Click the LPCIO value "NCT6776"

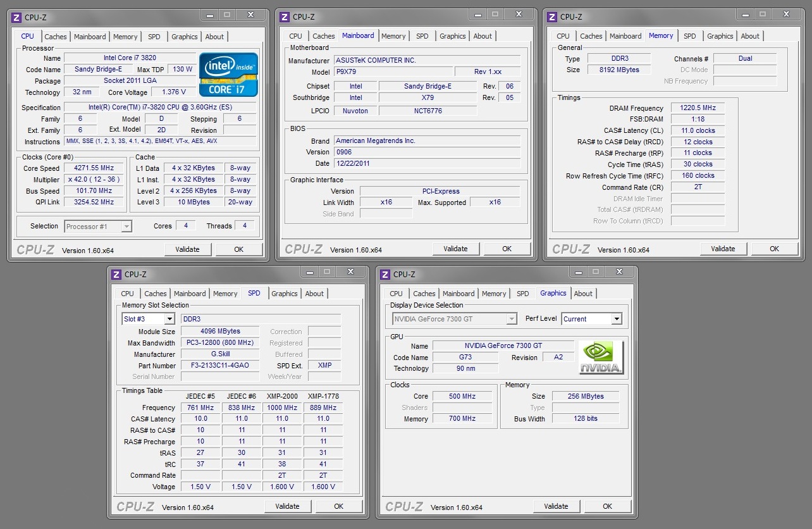428,111
